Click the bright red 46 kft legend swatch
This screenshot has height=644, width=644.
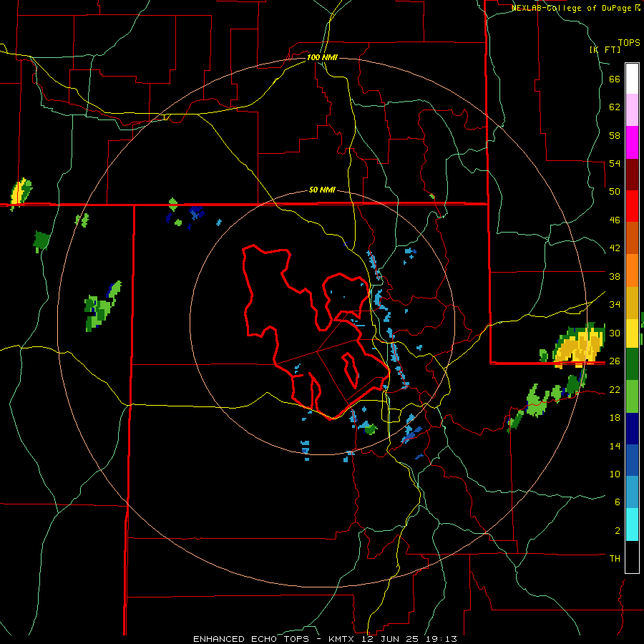[632, 206]
